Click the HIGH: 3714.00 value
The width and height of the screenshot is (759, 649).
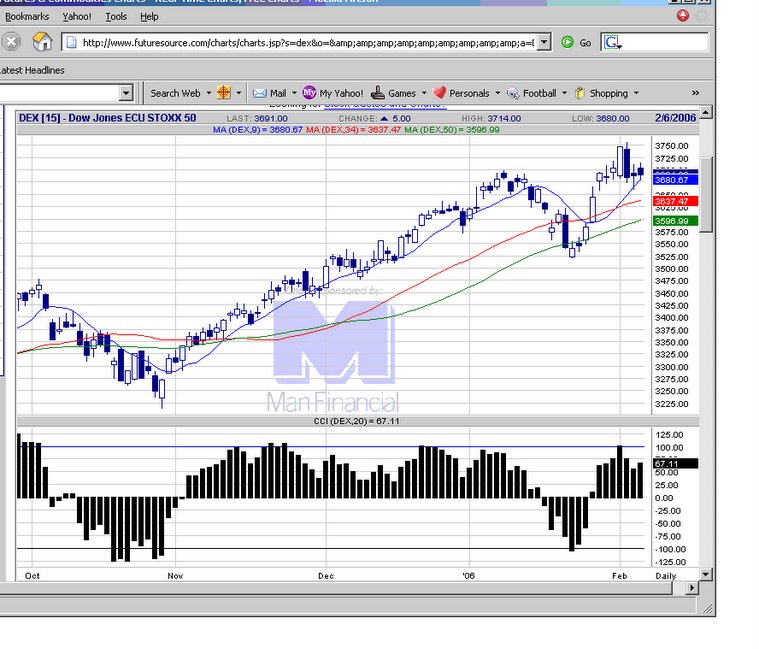[491, 119]
